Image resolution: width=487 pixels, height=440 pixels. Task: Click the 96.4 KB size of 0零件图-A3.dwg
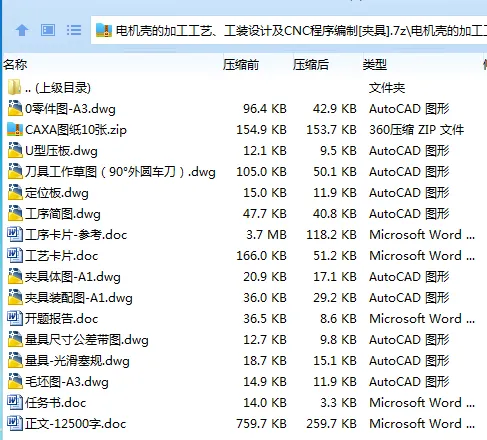265,109
